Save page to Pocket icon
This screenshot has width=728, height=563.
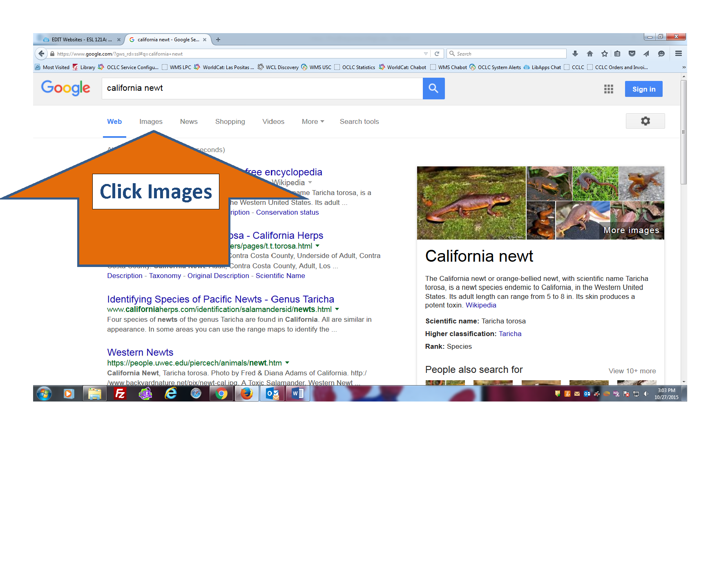pos(632,54)
